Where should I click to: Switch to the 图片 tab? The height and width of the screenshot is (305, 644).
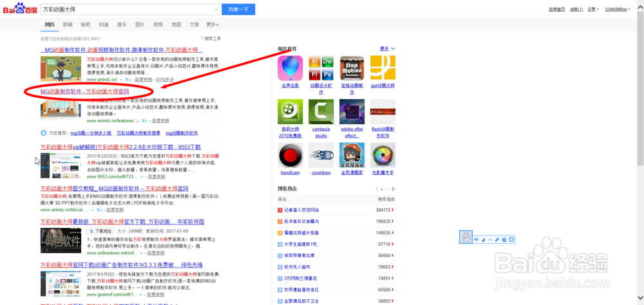[140, 24]
